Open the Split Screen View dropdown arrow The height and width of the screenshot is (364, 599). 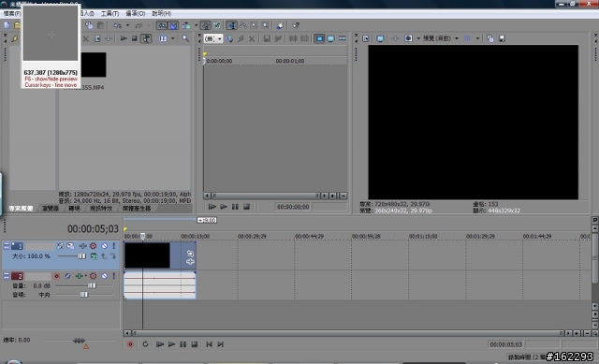418,38
